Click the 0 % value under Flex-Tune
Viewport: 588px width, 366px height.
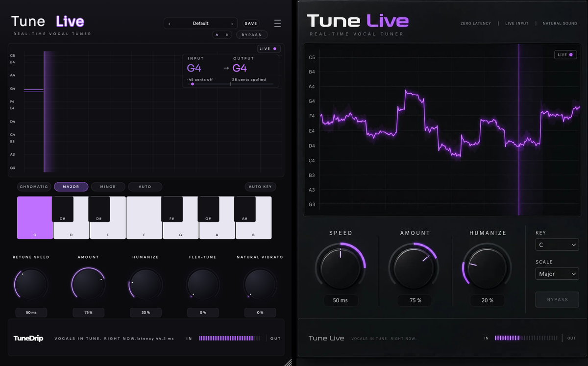[x=203, y=312]
